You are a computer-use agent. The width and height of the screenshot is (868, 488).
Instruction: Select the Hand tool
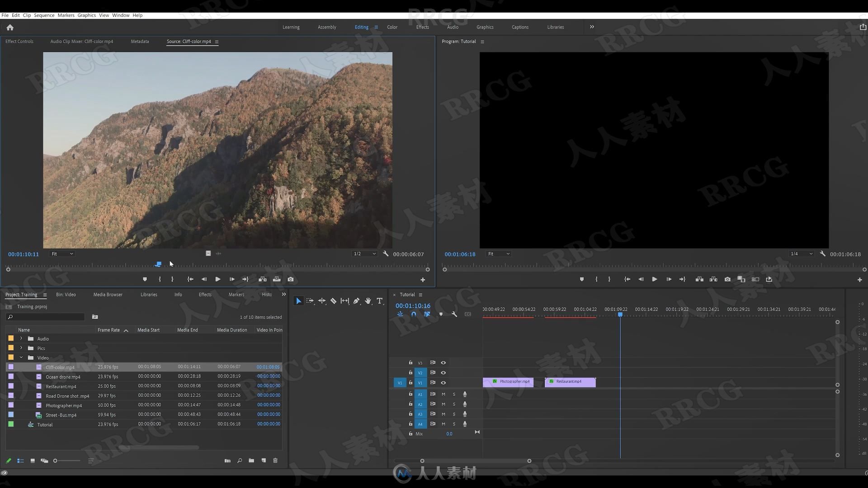coord(368,301)
